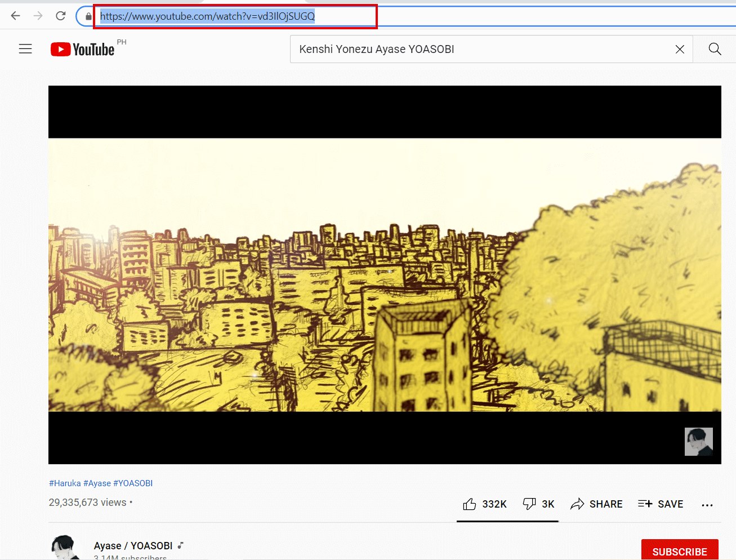Open the #Ayase hashtag link
Image resolution: width=736 pixels, height=560 pixels.
(97, 483)
